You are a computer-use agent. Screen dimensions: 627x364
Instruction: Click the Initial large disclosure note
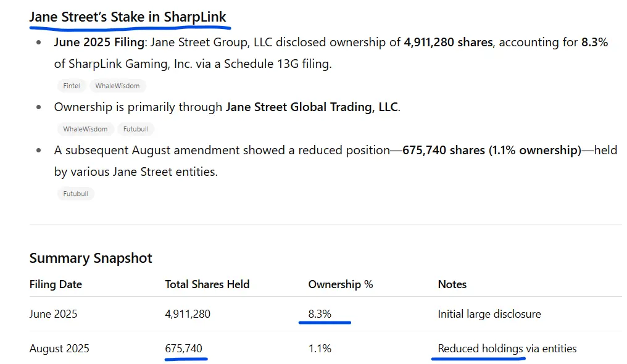click(x=489, y=314)
